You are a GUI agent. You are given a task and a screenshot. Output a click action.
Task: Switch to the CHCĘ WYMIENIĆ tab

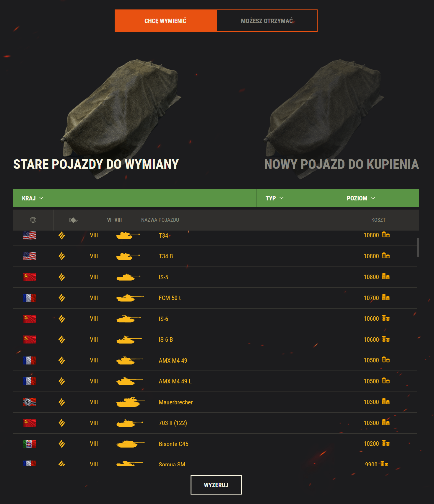point(165,21)
